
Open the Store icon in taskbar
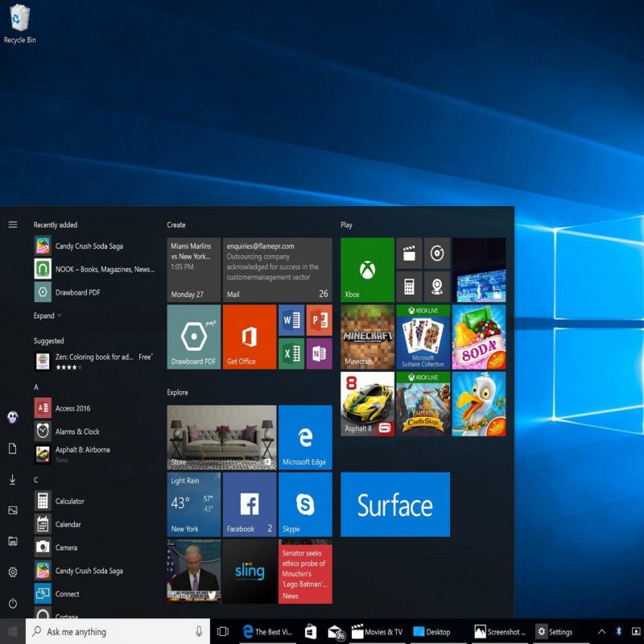311,631
